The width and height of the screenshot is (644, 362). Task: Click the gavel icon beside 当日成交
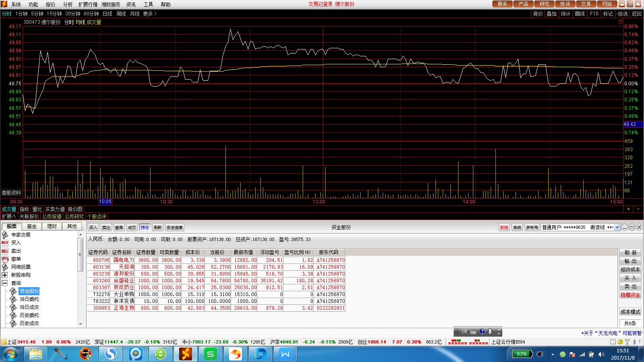(x=13, y=307)
